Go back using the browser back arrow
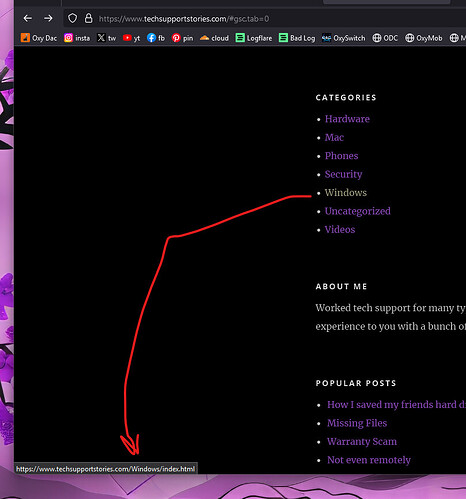Image resolution: width=466 pixels, height=499 pixels. pyautogui.click(x=28, y=18)
